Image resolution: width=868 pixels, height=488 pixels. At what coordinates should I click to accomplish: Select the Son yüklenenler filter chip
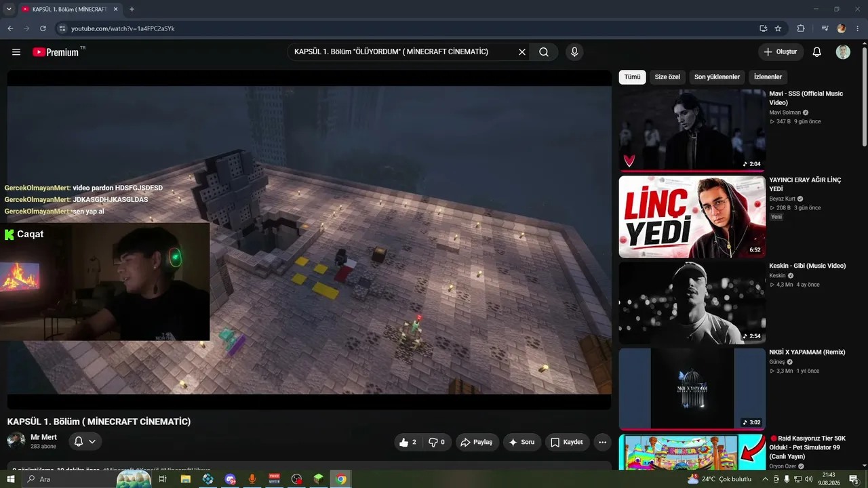[x=717, y=77]
